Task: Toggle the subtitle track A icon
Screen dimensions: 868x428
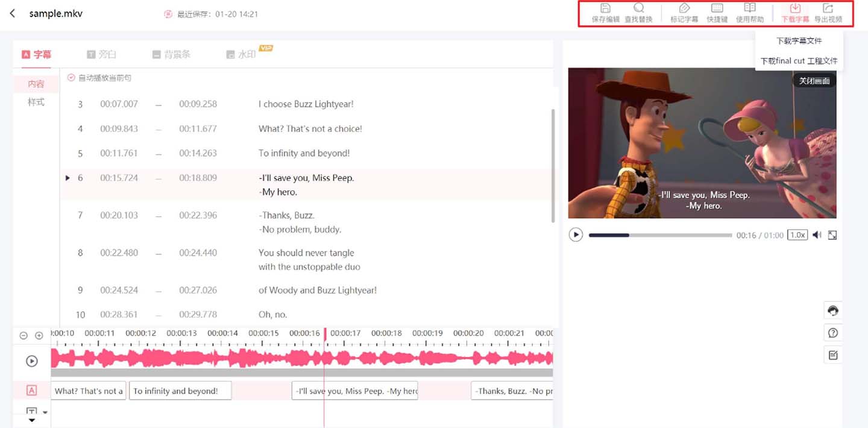Action: coord(32,391)
